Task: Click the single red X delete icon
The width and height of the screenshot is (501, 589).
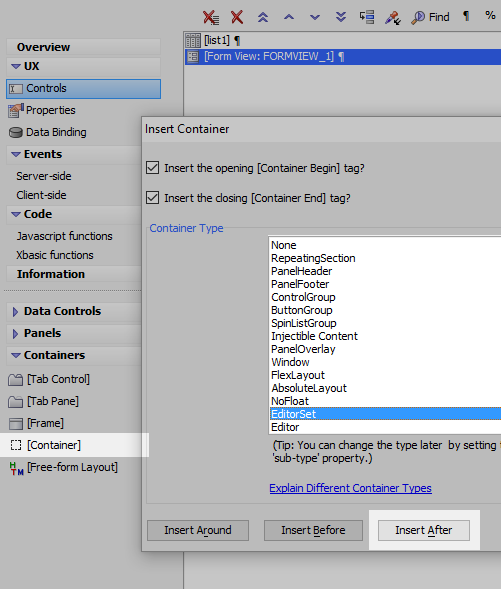Action: pyautogui.click(x=237, y=17)
